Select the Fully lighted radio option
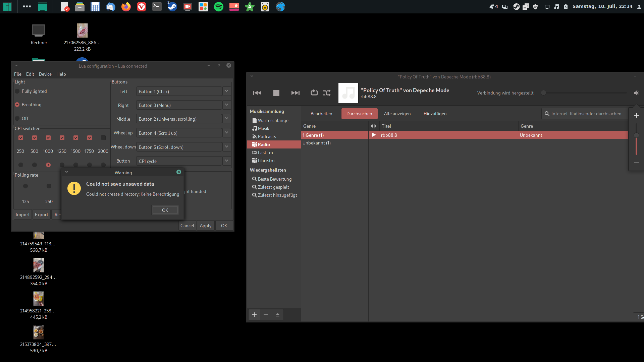This screenshot has height=362, width=644. click(x=17, y=91)
